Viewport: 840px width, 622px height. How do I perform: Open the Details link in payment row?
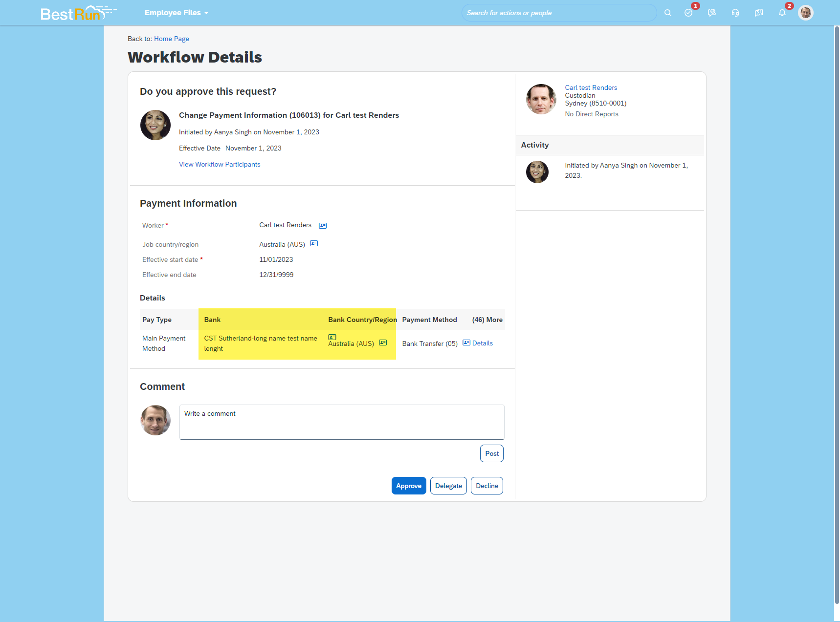[483, 343]
